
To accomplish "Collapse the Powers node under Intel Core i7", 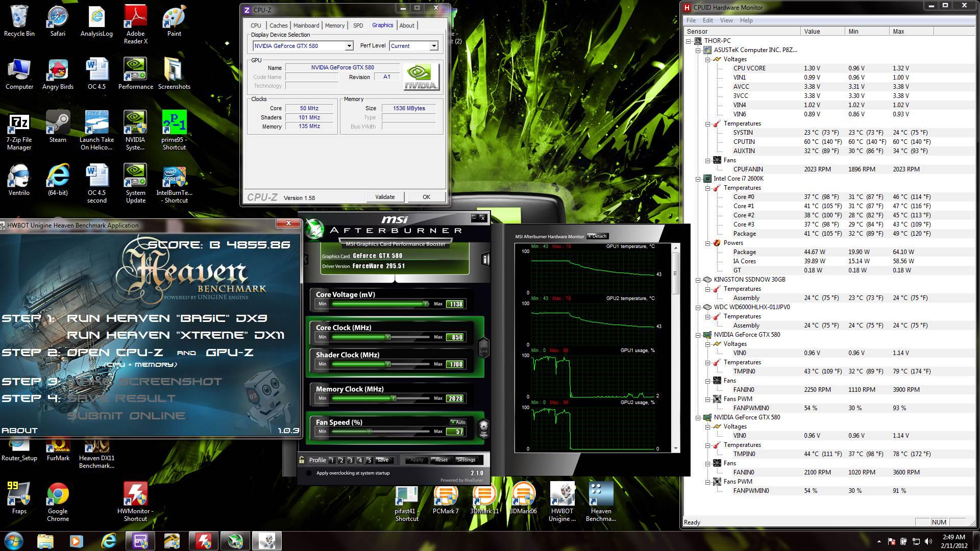I will point(708,243).
